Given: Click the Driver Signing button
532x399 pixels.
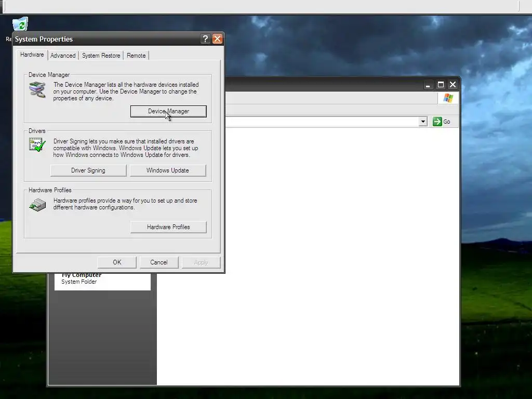Looking at the screenshot, I should tap(88, 170).
